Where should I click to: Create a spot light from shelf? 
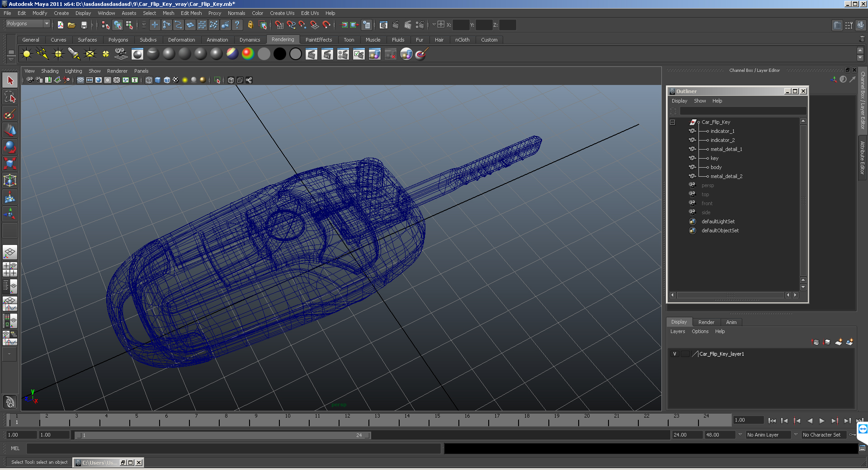[74, 54]
